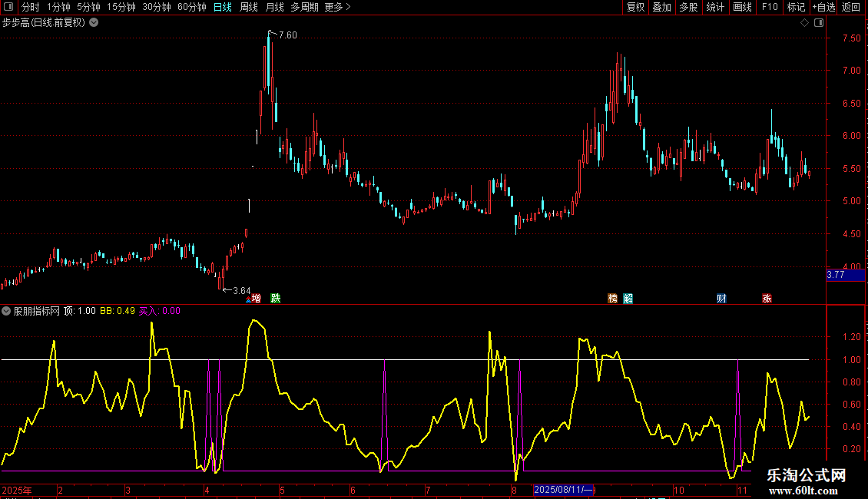Toggle the right info panel icon
This screenshot has width=868, height=499.
point(819,23)
